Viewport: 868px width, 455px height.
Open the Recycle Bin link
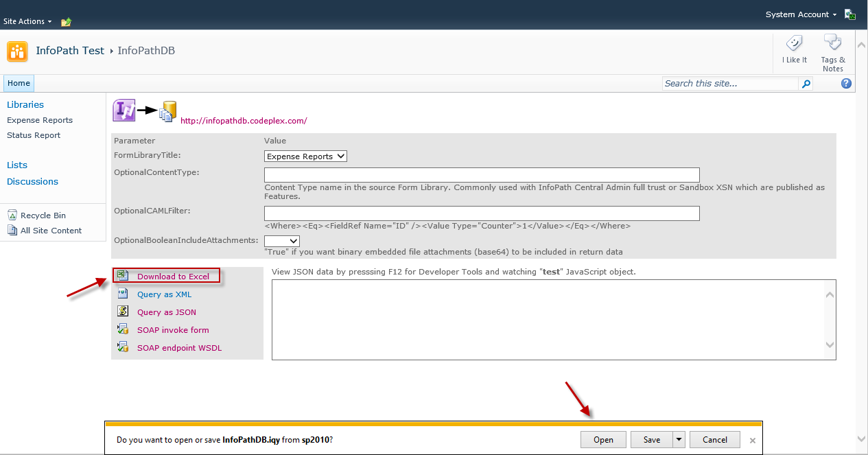pos(43,215)
